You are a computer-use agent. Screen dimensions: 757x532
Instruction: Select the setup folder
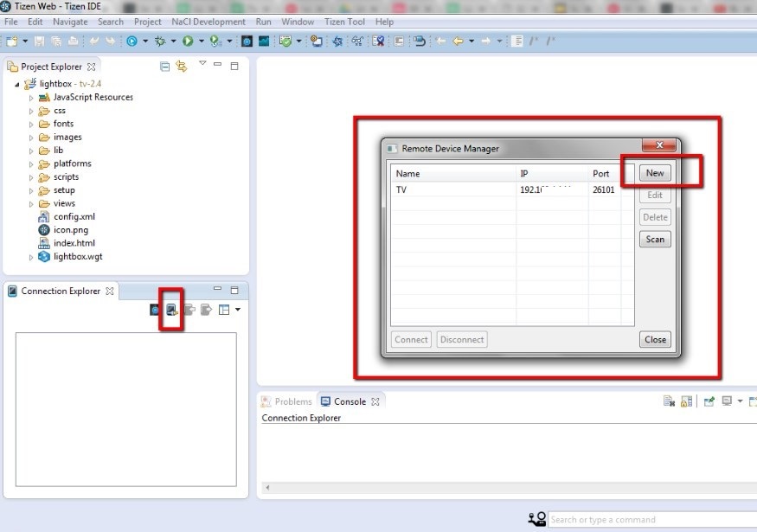click(x=64, y=190)
